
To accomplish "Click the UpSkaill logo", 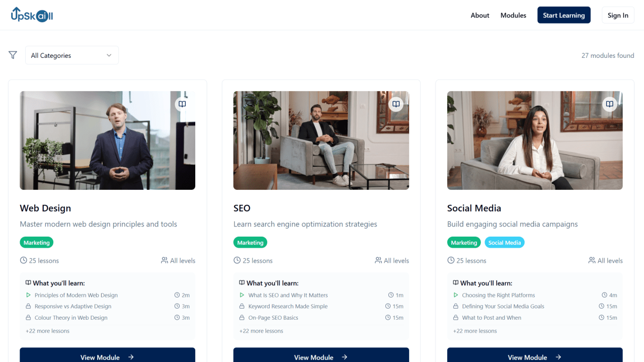I will (x=32, y=15).
